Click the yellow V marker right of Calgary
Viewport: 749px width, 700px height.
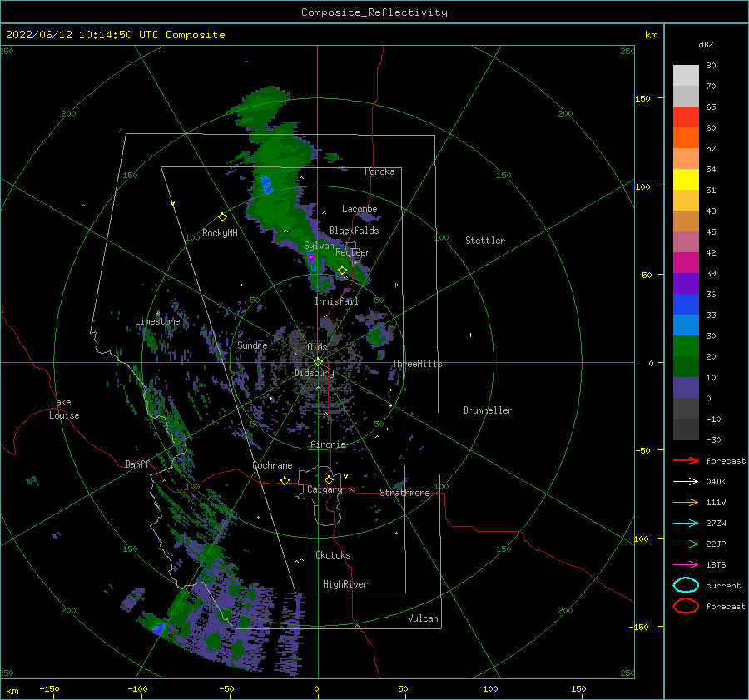point(345,476)
